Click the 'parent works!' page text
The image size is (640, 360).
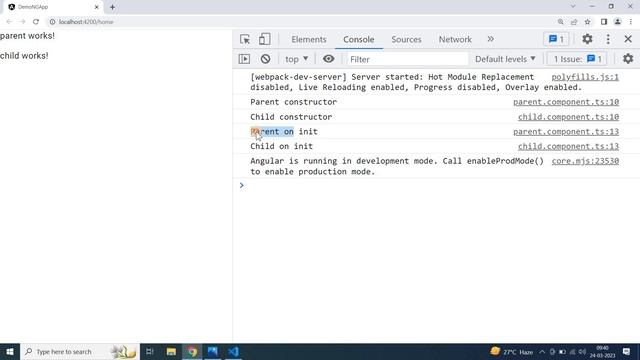(x=27, y=36)
